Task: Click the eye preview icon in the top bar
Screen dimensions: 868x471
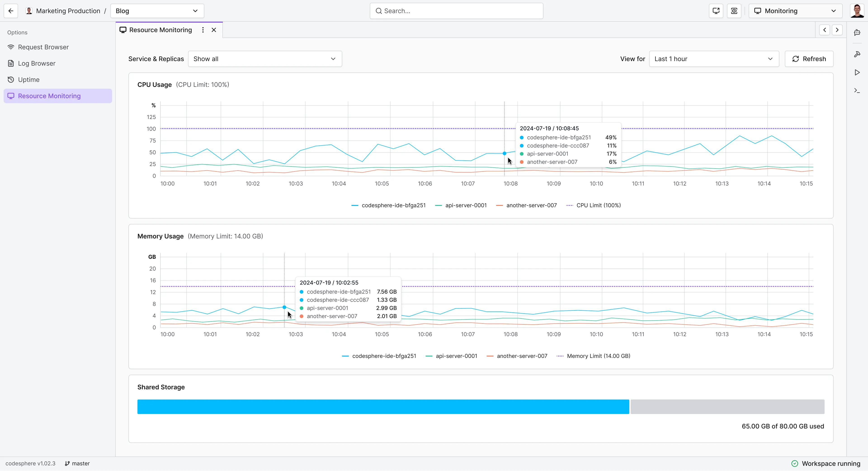Action: pos(735,11)
